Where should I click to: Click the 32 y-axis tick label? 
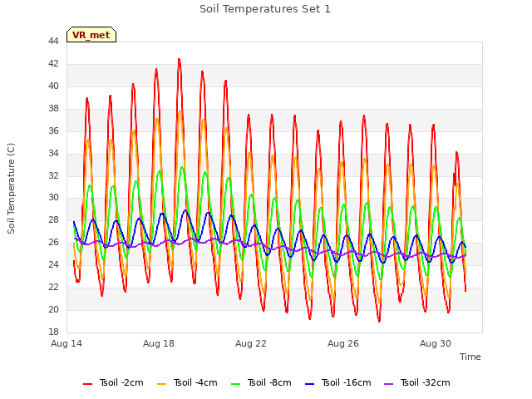point(53,175)
